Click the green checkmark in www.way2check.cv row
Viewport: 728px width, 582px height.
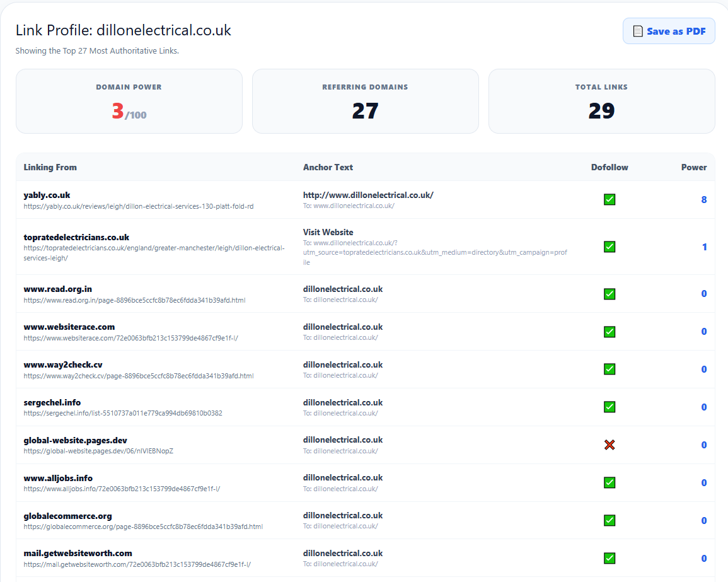click(x=610, y=370)
